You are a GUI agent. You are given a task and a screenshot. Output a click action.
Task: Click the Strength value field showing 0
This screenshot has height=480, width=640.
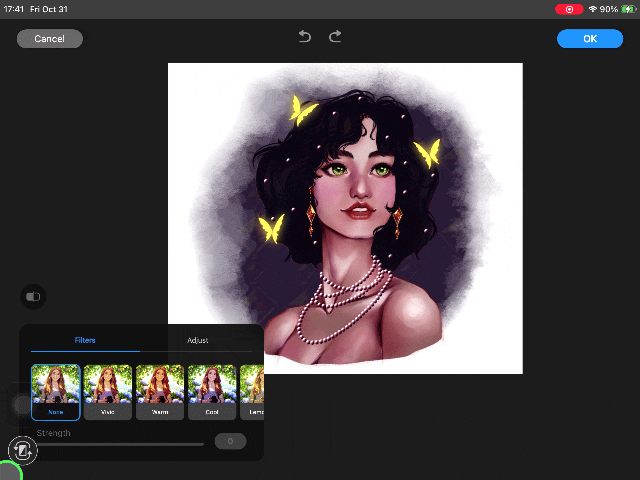coord(230,441)
